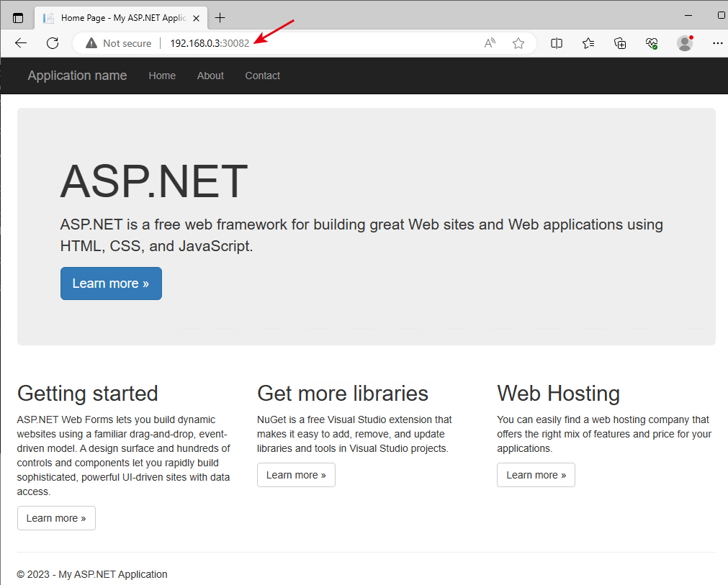Open the split screen view
The image size is (728, 585).
click(556, 43)
